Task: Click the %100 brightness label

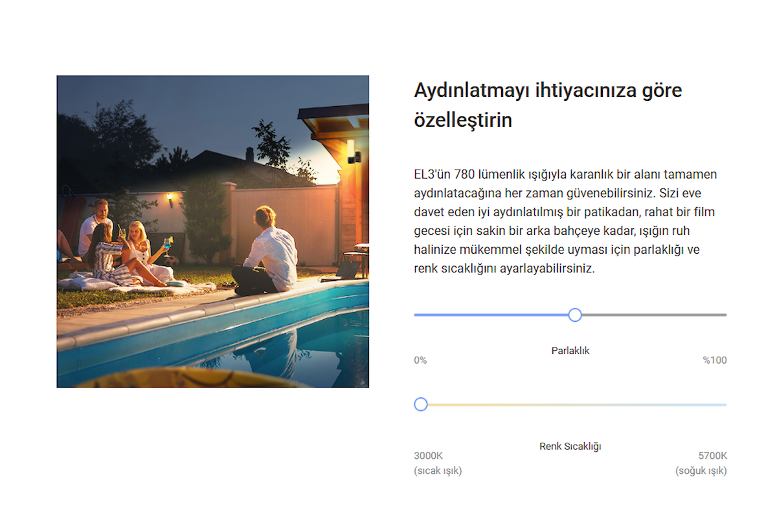Action: pos(715,360)
